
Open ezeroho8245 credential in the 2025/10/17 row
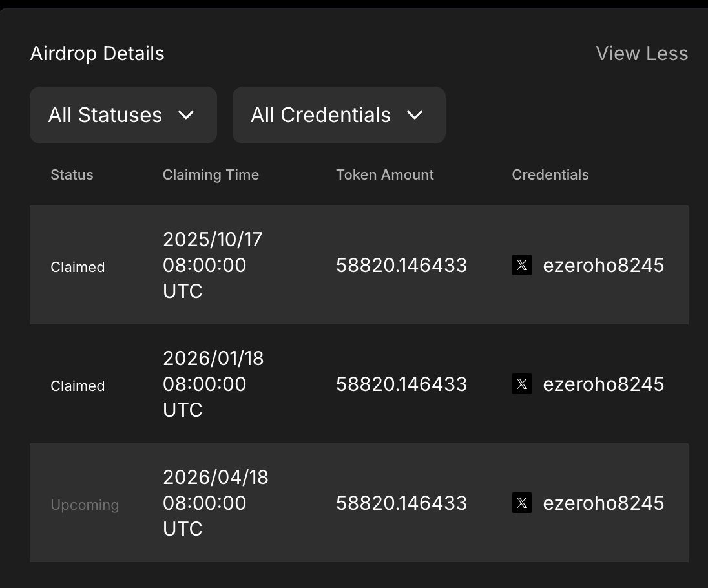pyautogui.click(x=603, y=265)
